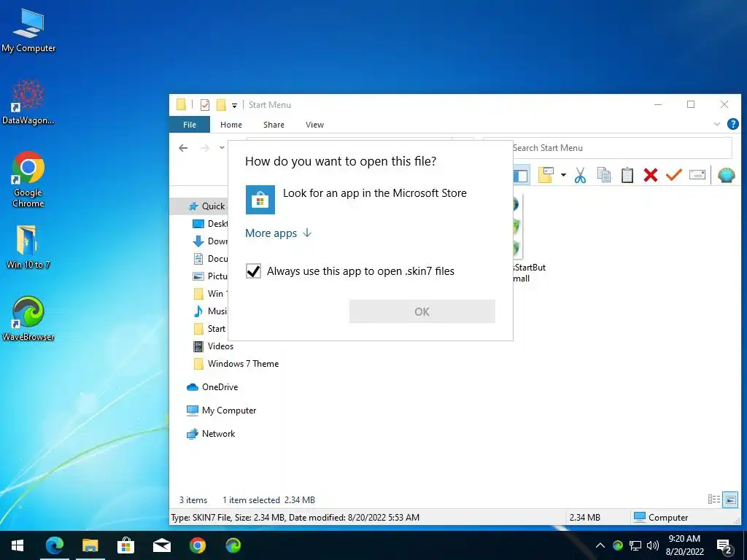Open the Classic Shell settings shell icon

point(726,175)
